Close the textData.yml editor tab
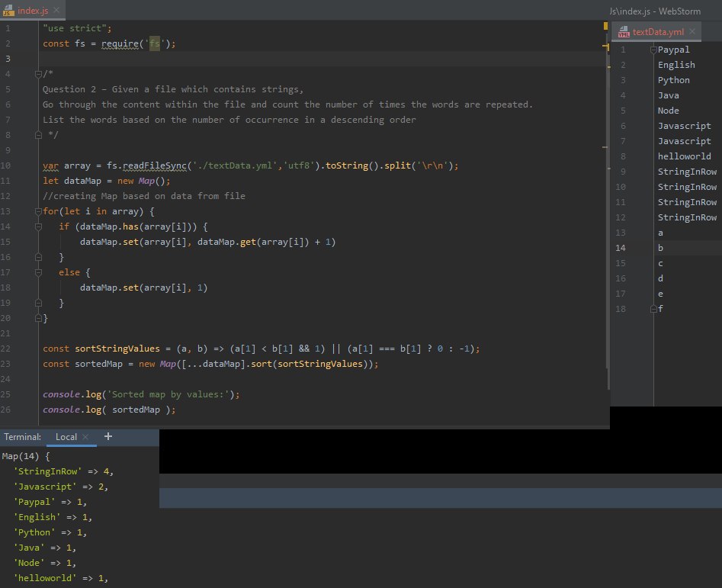The width and height of the screenshot is (722, 588). (x=692, y=31)
